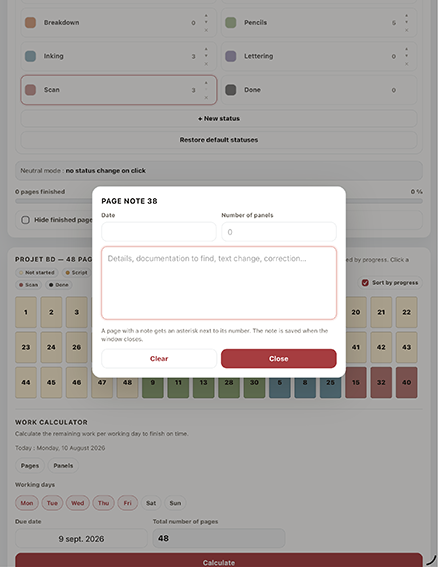438x567 pixels.
Task: Clear the page 38 note
Action: tap(159, 359)
